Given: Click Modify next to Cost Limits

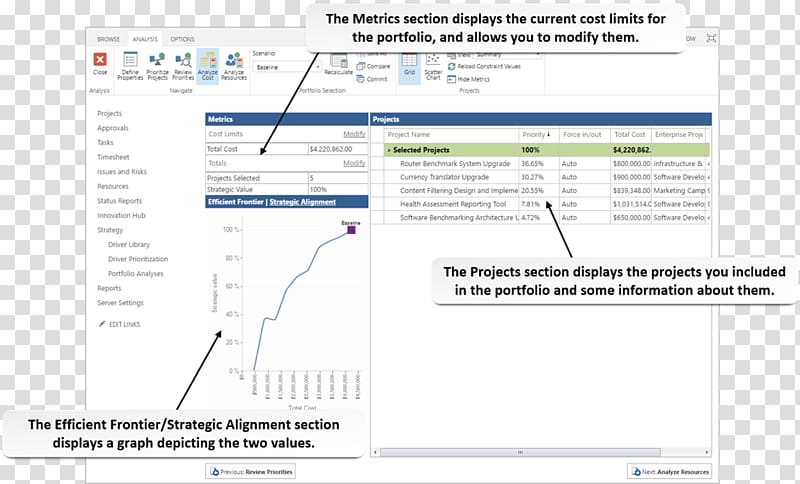Looking at the screenshot, I should (354, 134).
